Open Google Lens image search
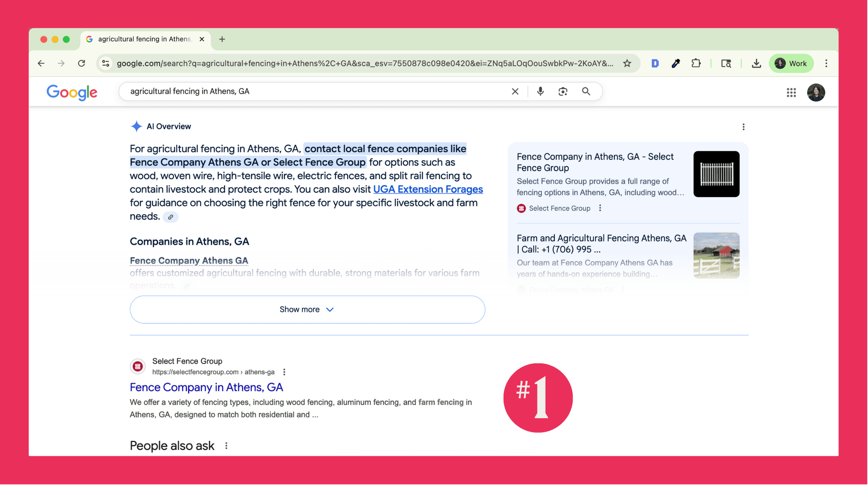 tap(563, 91)
